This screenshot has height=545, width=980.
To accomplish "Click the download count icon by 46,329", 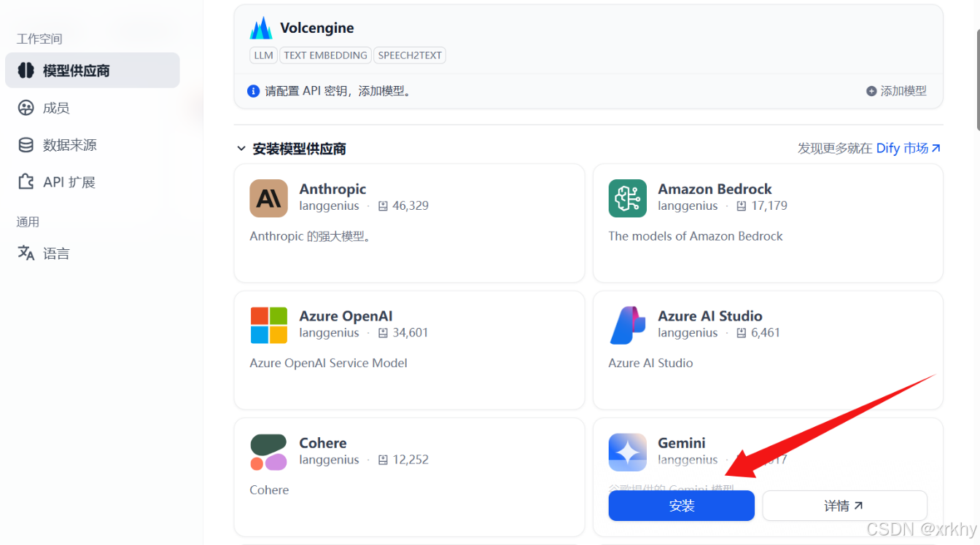I will click(383, 206).
